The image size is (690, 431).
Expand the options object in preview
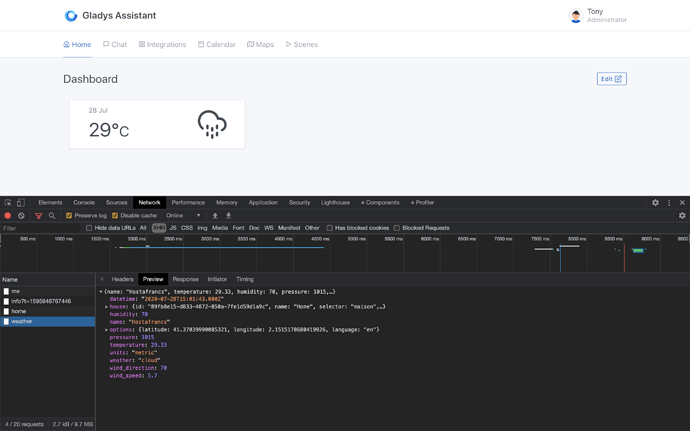click(x=106, y=330)
